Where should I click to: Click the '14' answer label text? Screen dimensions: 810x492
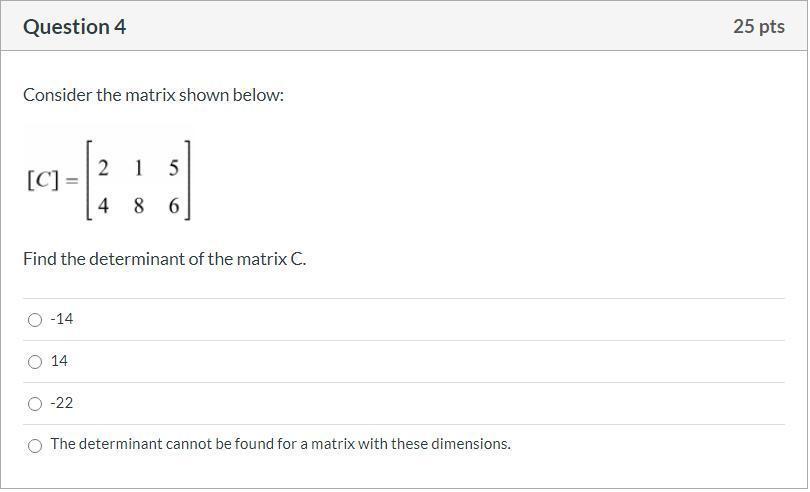click(x=59, y=361)
